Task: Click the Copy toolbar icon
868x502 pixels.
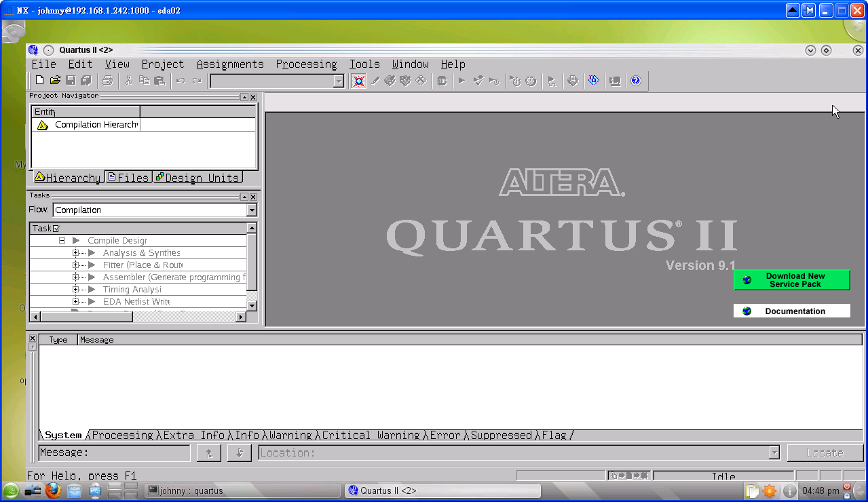Action: [144, 81]
